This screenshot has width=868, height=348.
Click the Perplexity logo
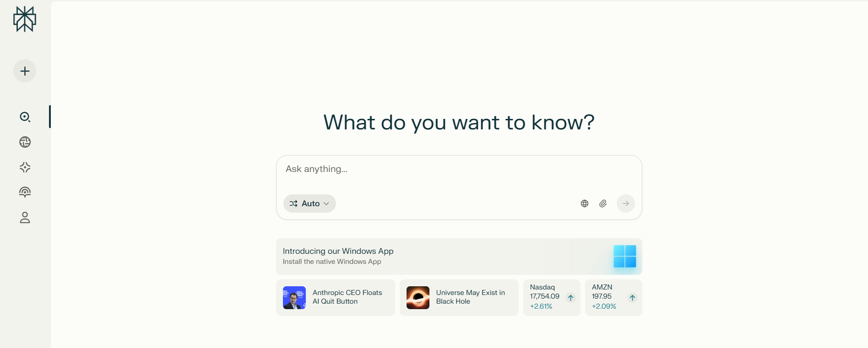coord(25,19)
